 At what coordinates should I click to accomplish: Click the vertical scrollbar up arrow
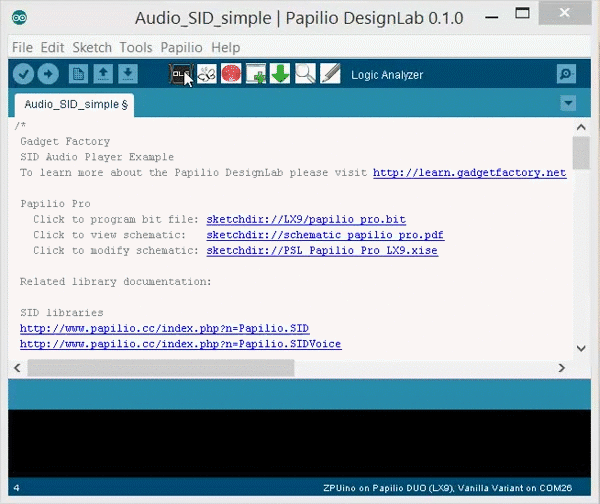581,127
